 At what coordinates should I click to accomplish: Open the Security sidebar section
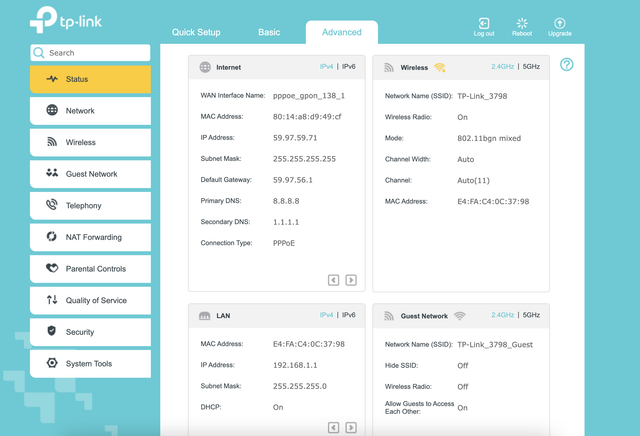(90, 332)
